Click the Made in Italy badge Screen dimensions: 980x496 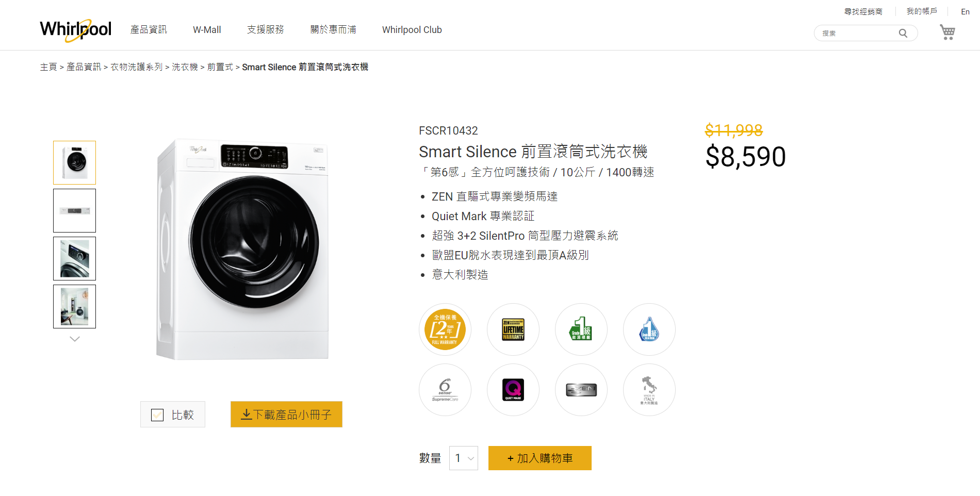649,390
